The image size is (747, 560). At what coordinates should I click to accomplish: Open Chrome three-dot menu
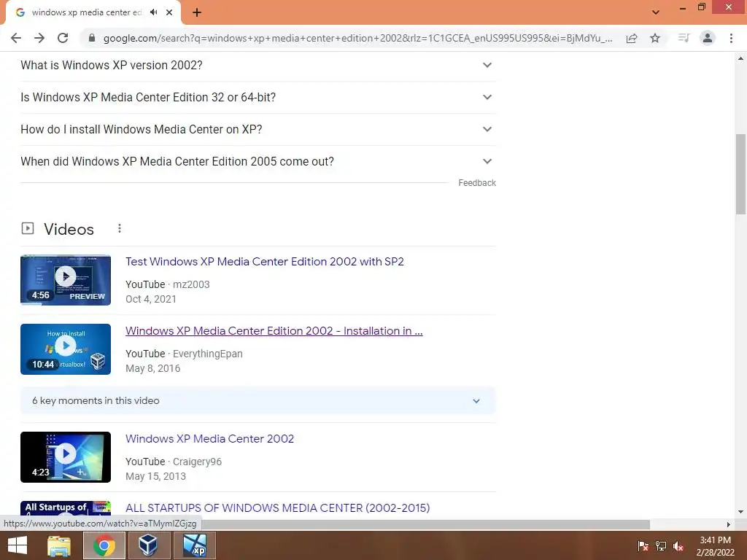pos(731,38)
